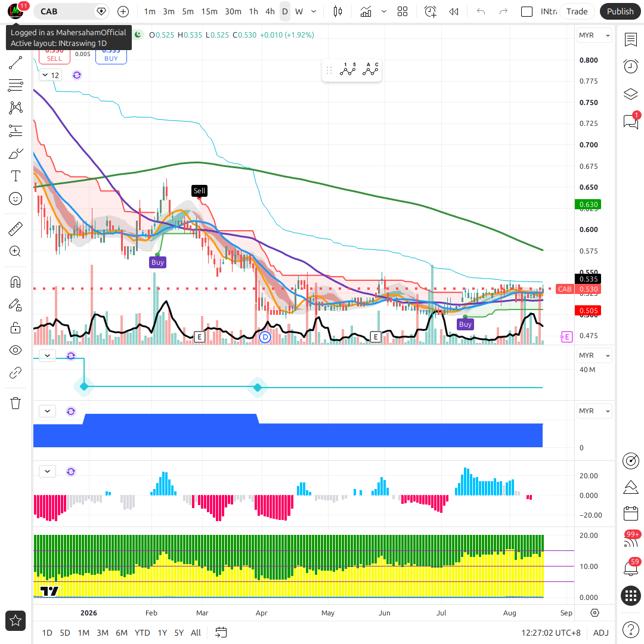The height and width of the screenshot is (644, 644).
Task: Open timezone settings at 12:27:02 UTC+8
Action: (x=551, y=633)
